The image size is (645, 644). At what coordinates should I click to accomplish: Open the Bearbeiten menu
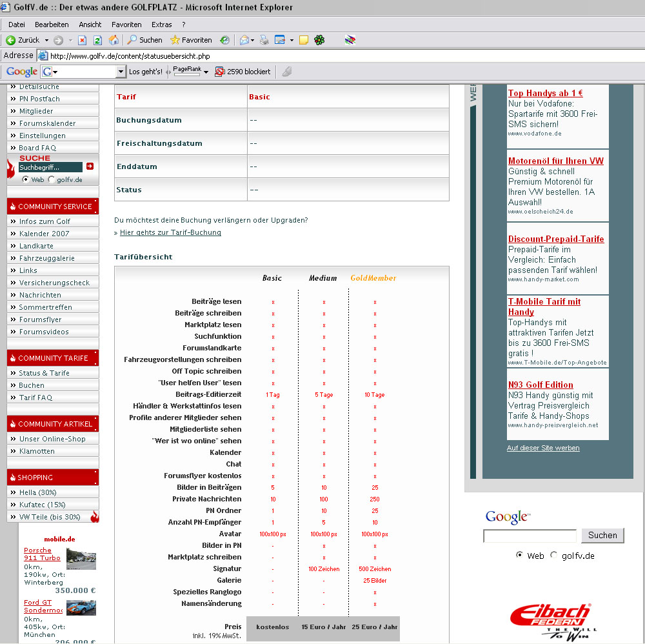pos(52,25)
